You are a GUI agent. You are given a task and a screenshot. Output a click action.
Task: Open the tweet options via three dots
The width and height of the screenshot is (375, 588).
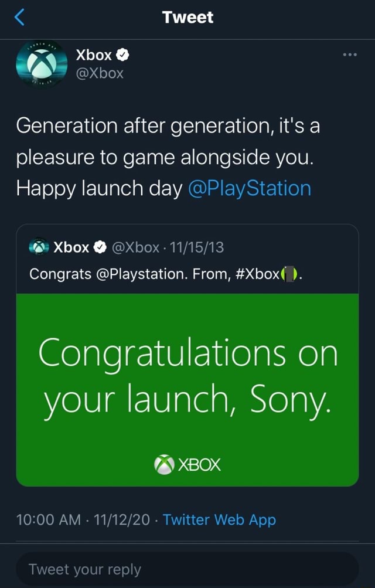coord(350,55)
